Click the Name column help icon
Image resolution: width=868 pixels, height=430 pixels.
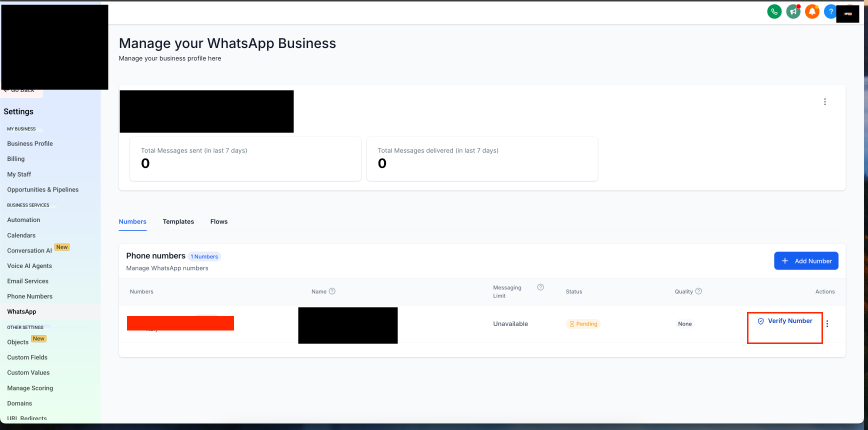tap(332, 291)
